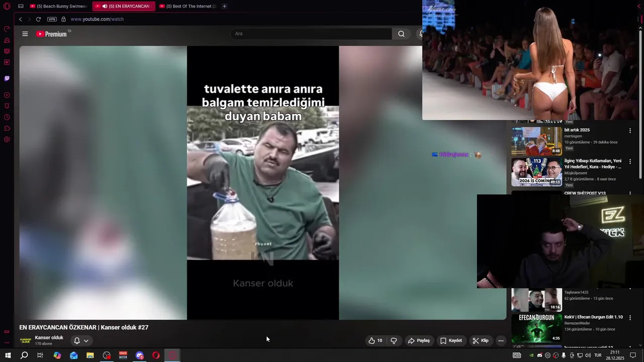The image size is (644, 362).
Task: Open more options for 'bit artık 2025'
Action: (x=630, y=131)
